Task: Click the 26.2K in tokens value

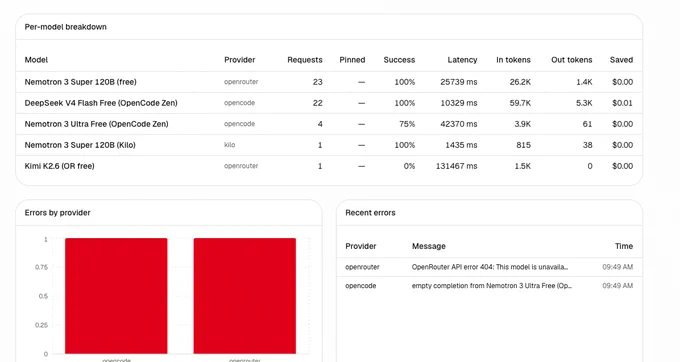Action: 520,82
